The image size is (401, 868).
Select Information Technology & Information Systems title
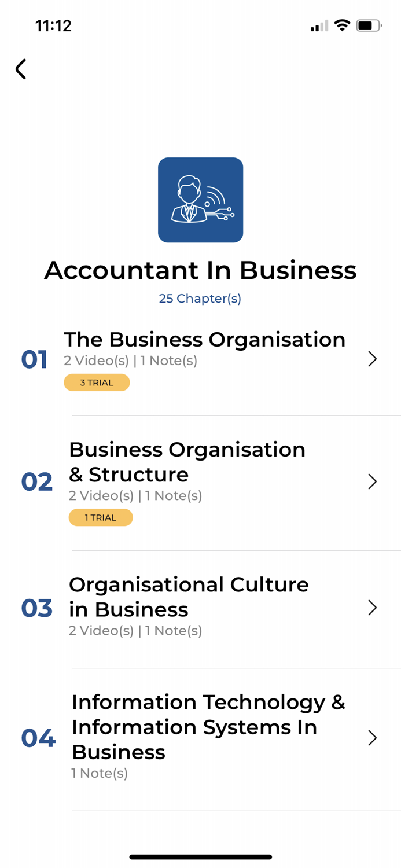click(x=208, y=726)
